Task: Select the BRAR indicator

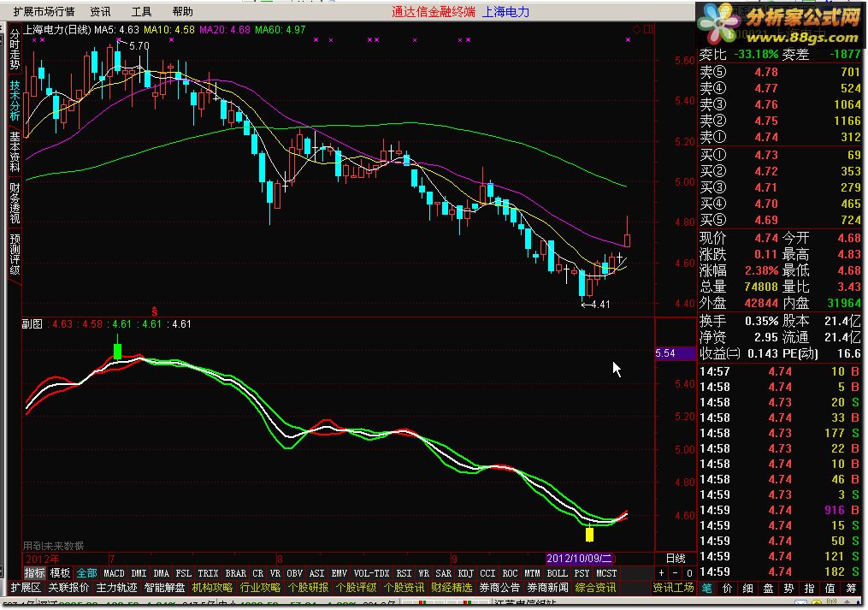Action: click(235, 573)
